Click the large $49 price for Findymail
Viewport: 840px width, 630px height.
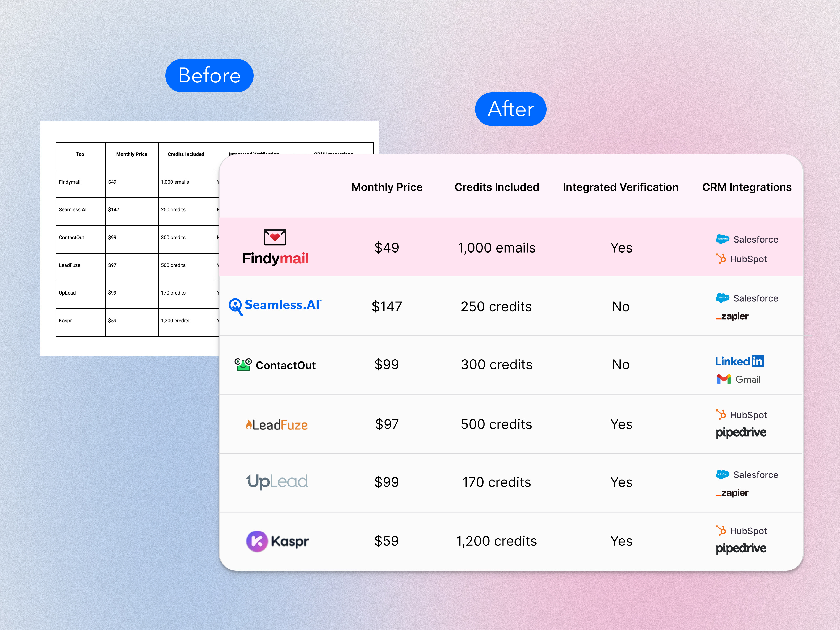pos(387,248)
